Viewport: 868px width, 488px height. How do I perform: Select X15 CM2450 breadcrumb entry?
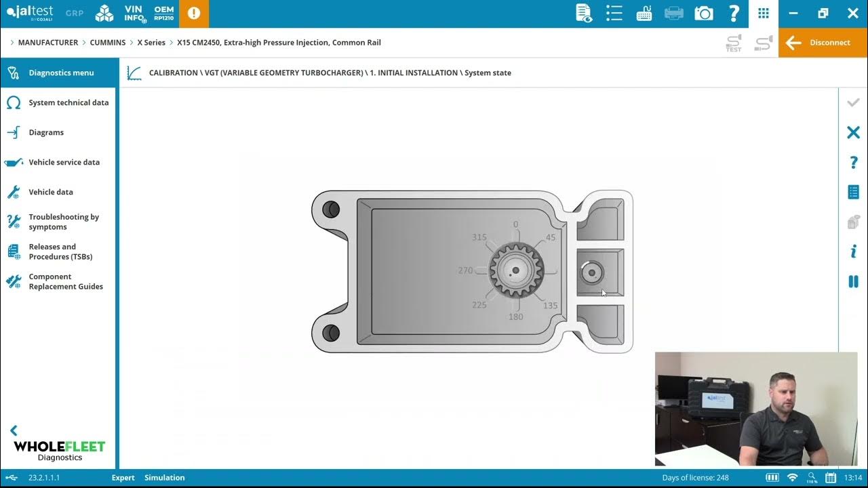click(279, 43)
